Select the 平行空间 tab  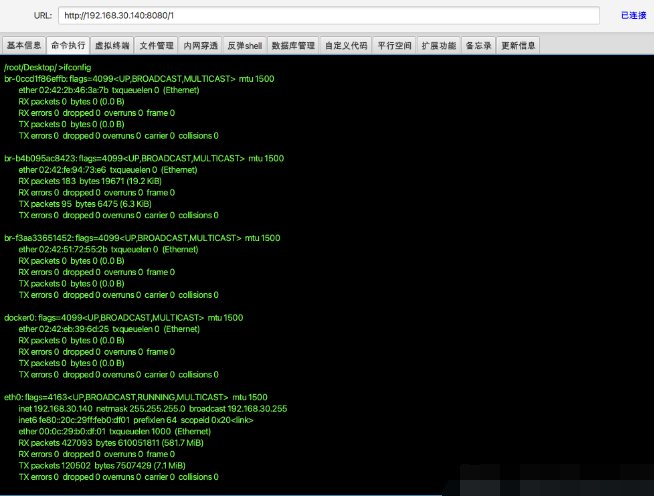point(394,45)
